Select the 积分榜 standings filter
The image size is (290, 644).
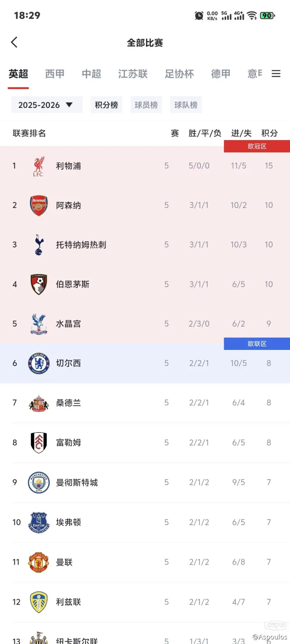click(x=107, y=105)
